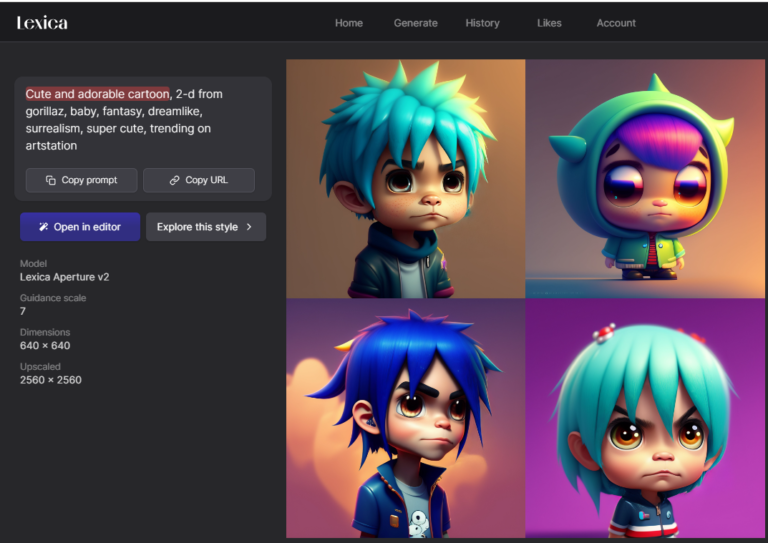
Task: Open the Account menu item
Action: 616,23
